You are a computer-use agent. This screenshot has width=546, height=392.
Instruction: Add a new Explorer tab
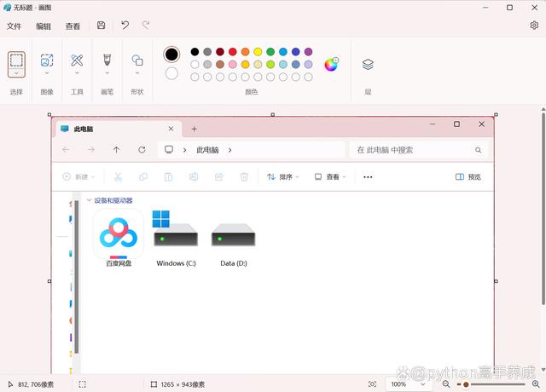point(195,129)
